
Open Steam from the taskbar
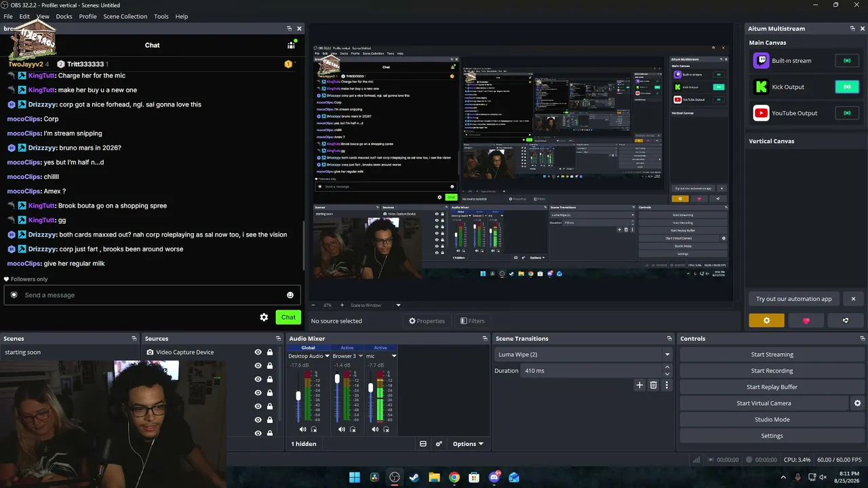tap(414, 477)
